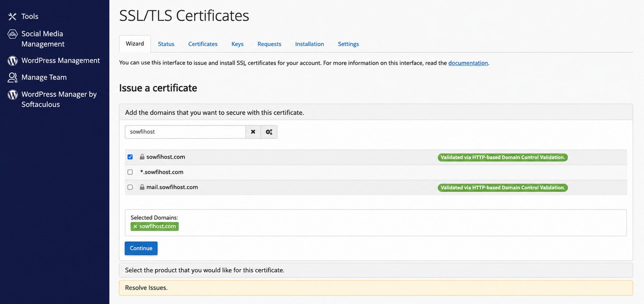Click the lock icon beside sowfihost.com
Screen dimensions: 644x304
coord(142,157)
